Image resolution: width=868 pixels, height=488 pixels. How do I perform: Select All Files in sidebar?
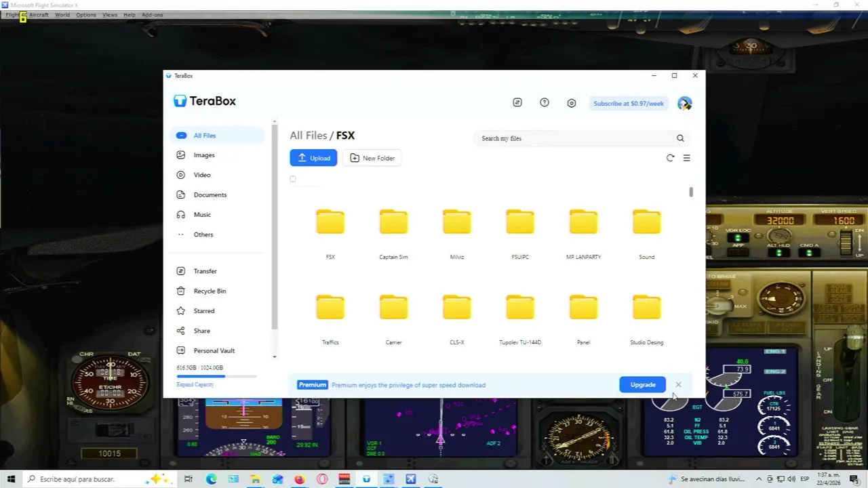click(x=217, y=136)
